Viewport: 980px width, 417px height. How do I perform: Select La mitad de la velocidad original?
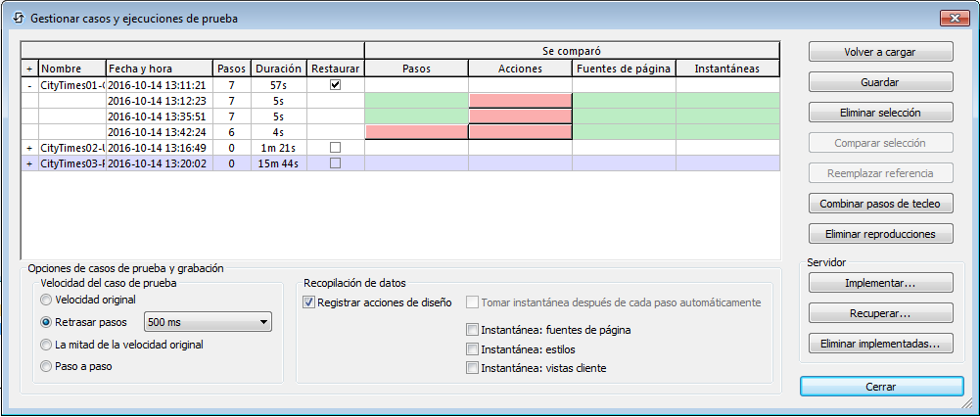coord(46,345)
